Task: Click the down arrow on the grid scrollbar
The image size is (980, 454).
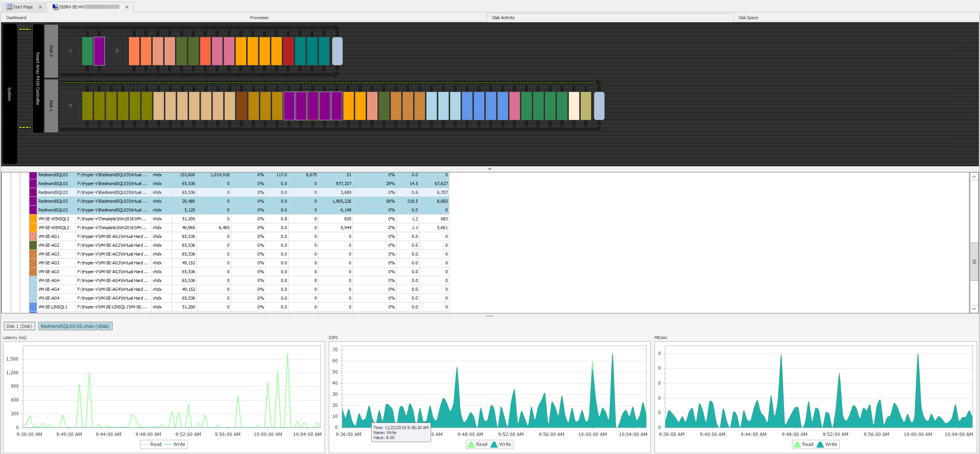Action: pyautogui.click(x=974, y=308)
